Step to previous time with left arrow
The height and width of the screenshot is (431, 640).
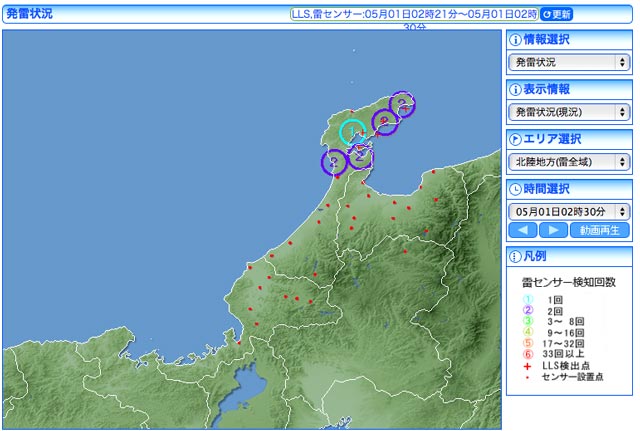522,230
